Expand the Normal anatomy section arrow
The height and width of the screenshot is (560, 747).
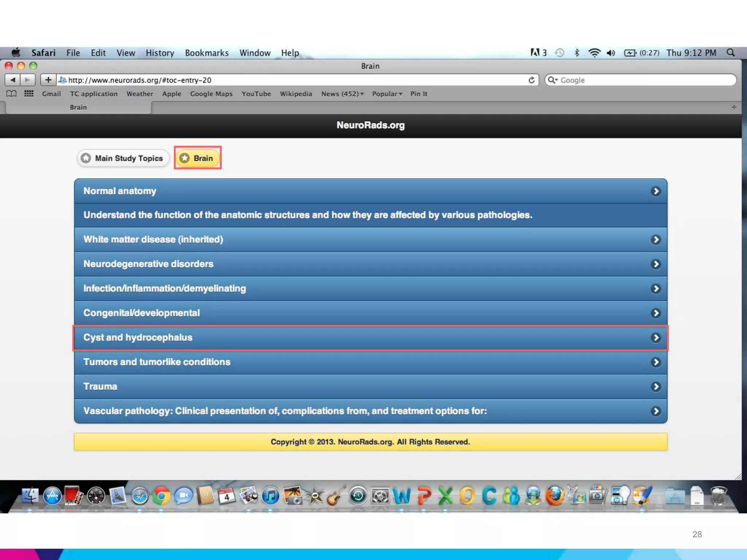pos(655,191)
